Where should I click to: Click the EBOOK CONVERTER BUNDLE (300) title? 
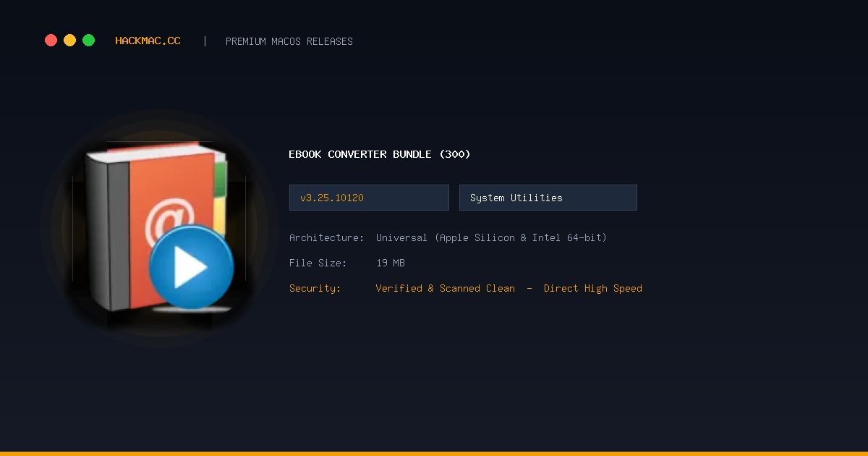pos(380,154)
